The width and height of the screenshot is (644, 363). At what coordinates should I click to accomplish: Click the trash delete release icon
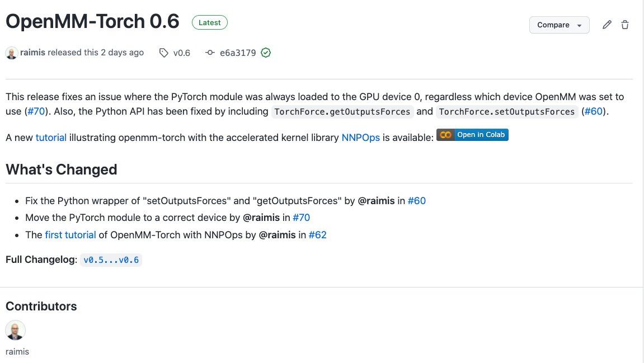click(x=624, y=25)
